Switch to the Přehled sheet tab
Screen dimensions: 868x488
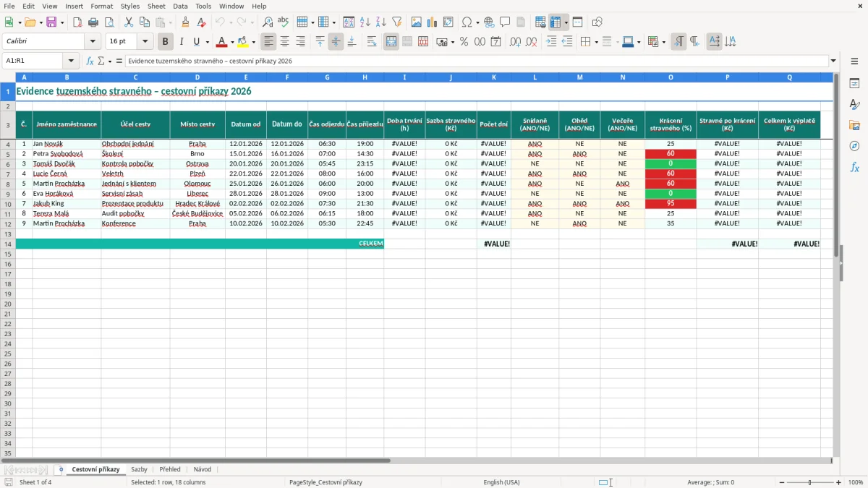point(170,469)
